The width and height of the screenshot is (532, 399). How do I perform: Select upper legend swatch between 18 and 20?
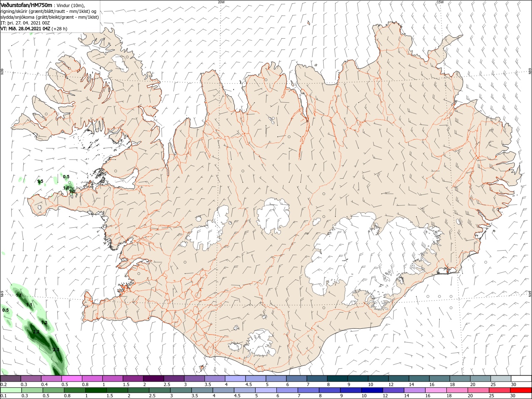pyautogui.click(x=461, y=379)
